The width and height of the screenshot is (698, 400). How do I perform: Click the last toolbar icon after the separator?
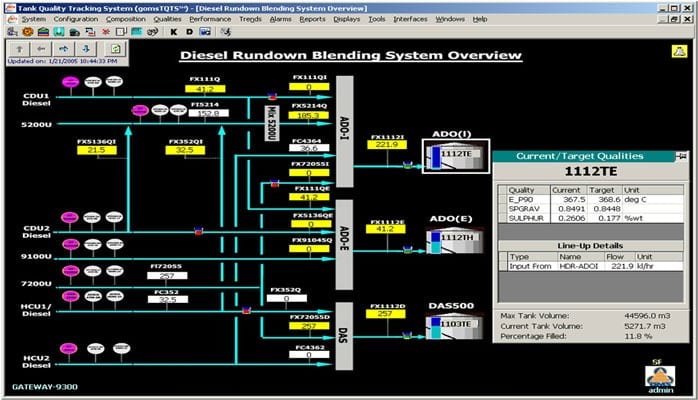click(226, 32)
